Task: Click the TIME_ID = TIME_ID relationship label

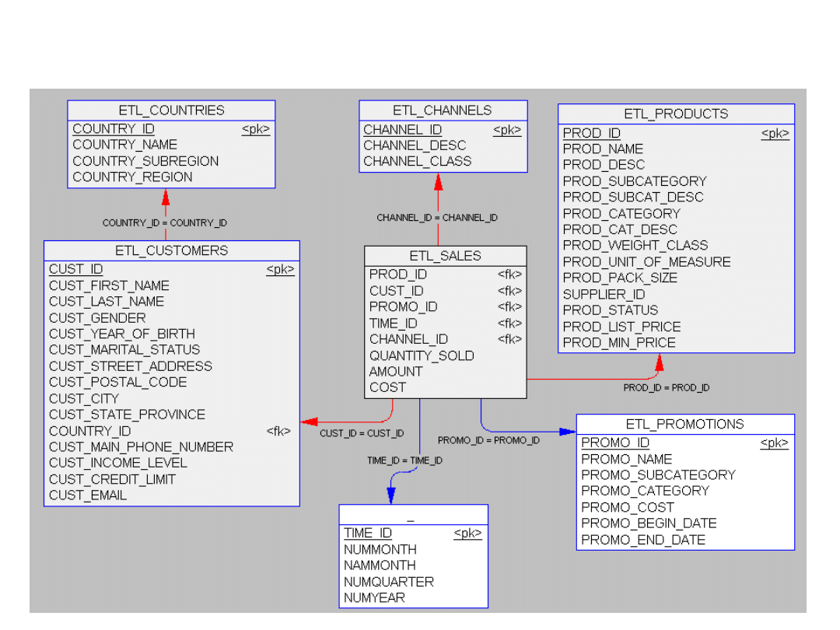Action: click(404, 460)
